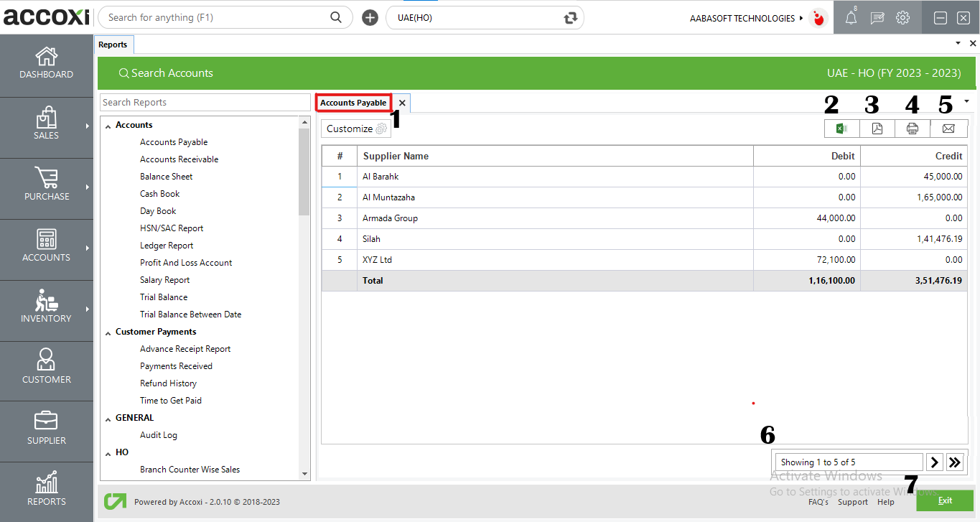Open settings gear in top bar
The height and width of the screenshot is (522, 980).
[x=903, y=19]
